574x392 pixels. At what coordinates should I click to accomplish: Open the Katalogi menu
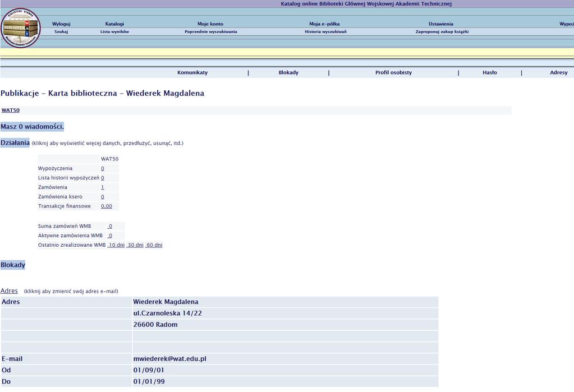click(114, 24)
